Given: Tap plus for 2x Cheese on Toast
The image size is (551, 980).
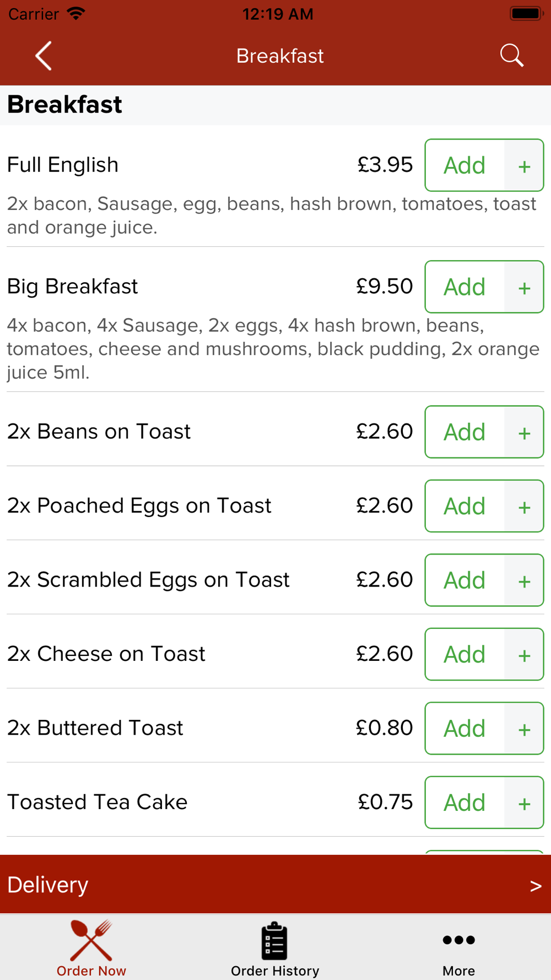Looking at the screenshot, I should [x=524, y=654].
